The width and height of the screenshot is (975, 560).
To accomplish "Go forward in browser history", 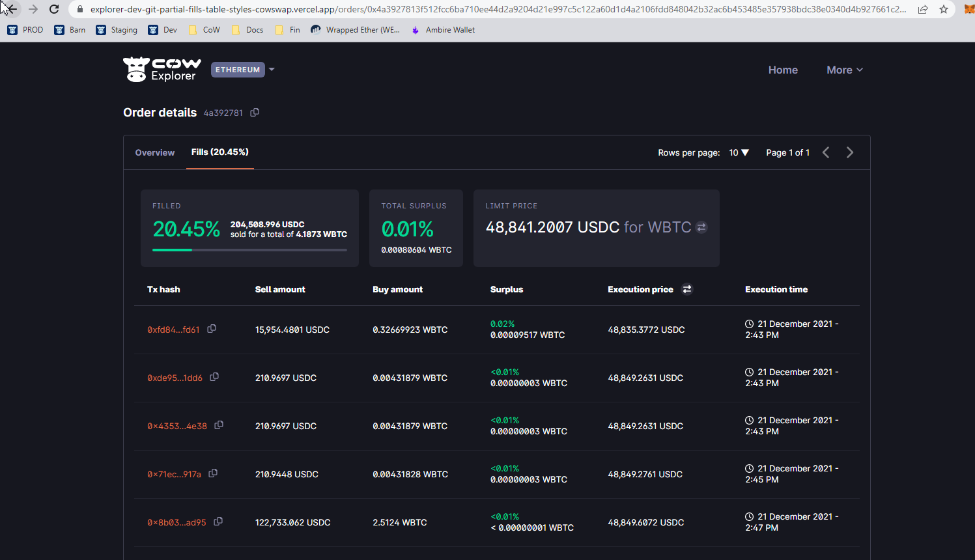I will point(33,9).
